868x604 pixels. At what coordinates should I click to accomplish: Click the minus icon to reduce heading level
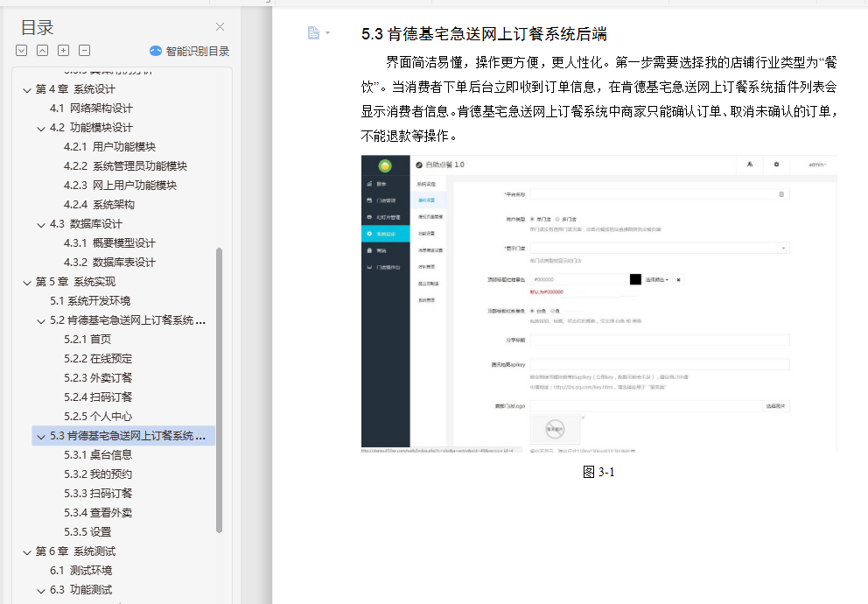[85, 51]
